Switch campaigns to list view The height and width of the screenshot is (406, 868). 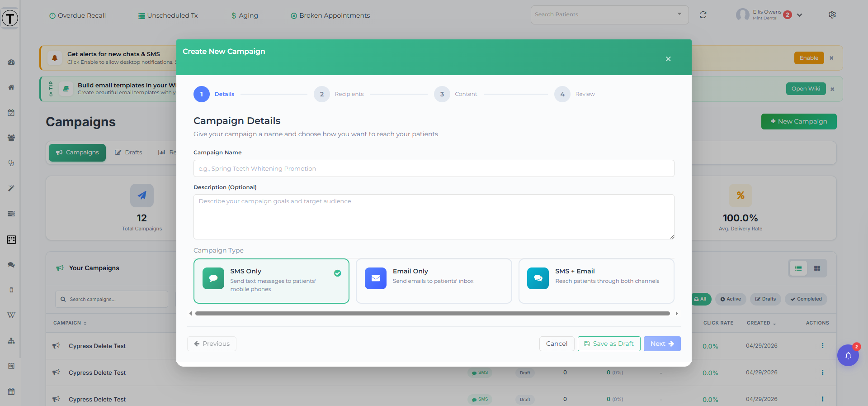click(798, 268)
